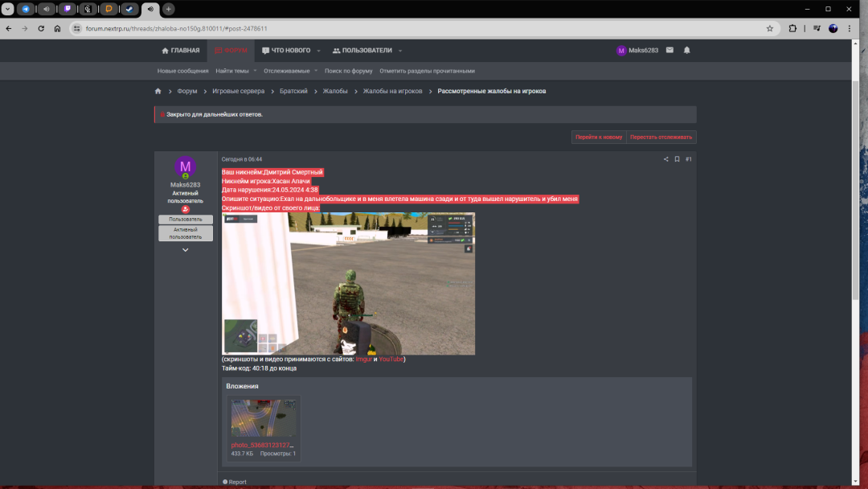Image resolution: width=868 pixels, height=489 pixels.
Task: Open private messages envelope icon
Action: click(x=669, y=51)
